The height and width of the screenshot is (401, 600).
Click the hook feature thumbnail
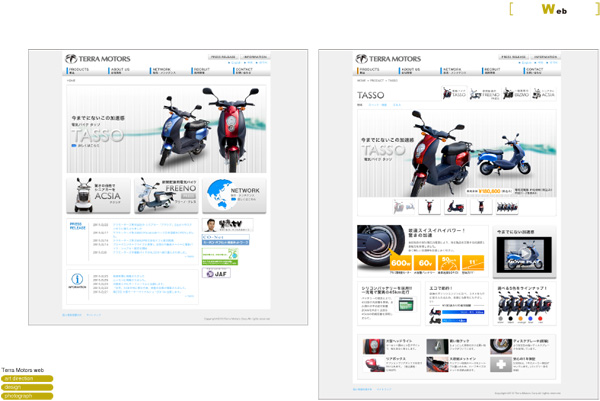pos(437,346)
